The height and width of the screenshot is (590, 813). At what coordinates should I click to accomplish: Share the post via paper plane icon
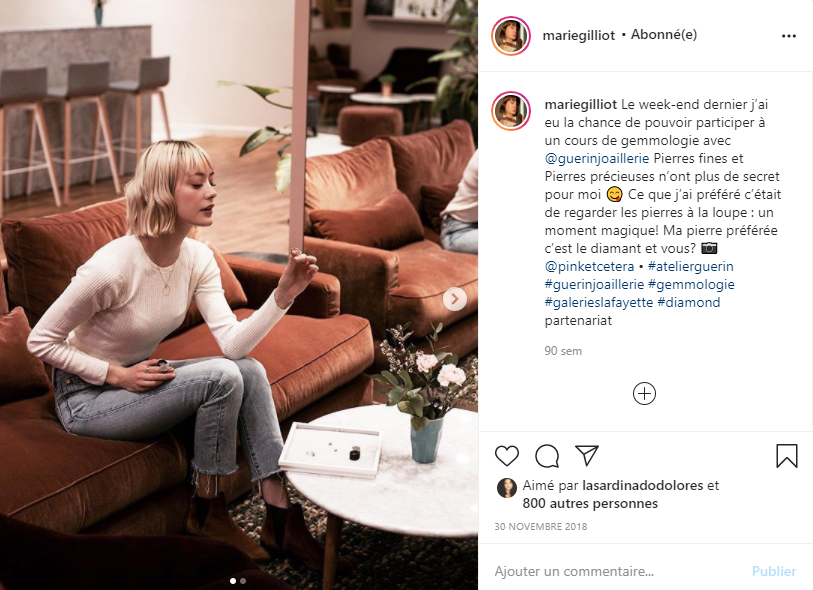click(587, 455)
